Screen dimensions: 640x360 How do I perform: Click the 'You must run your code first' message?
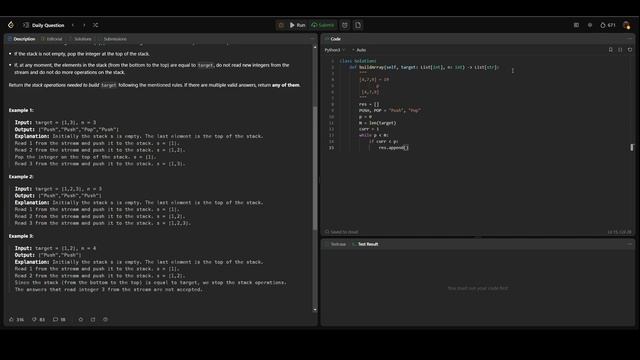click(478, 288)
